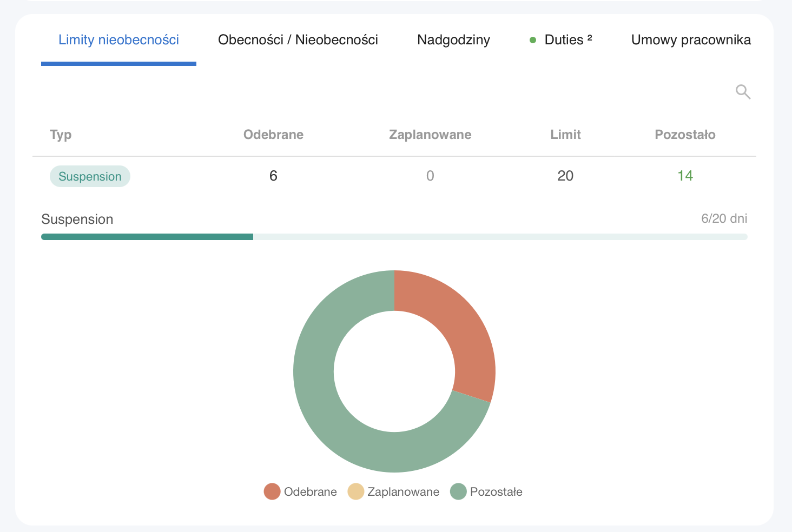
Task: Sort by the Typ column header
Action: point(61,135)
